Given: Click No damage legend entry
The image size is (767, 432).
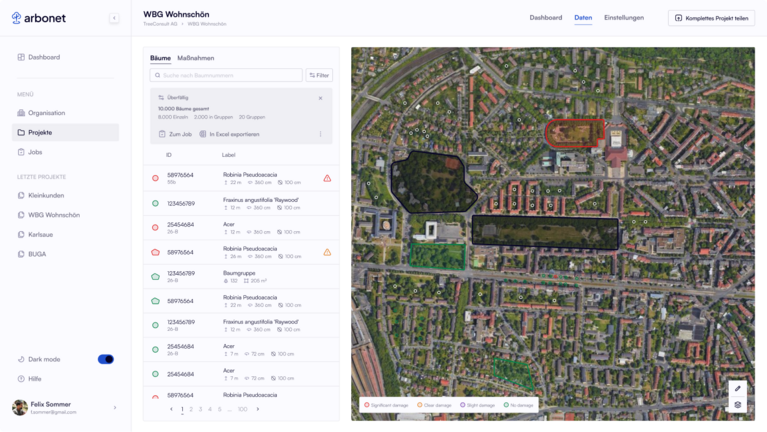Looking at the screenshot, I should tap(519, 405).
